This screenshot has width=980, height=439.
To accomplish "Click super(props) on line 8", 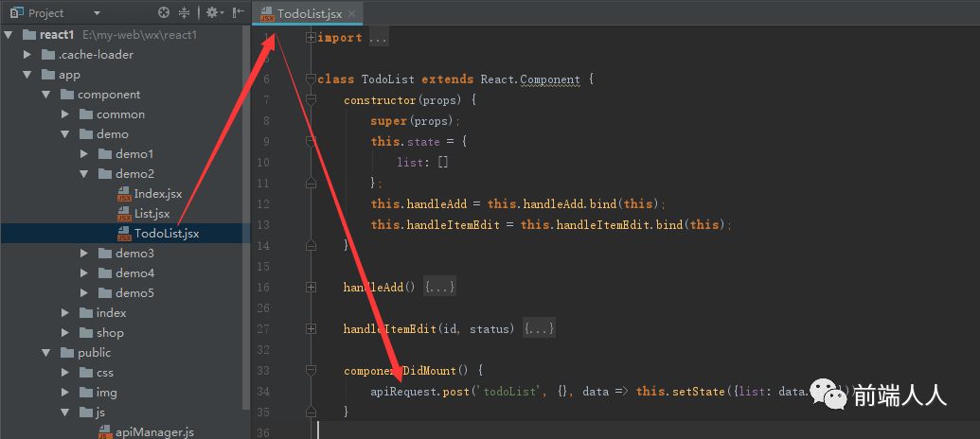I will [413, 120].
